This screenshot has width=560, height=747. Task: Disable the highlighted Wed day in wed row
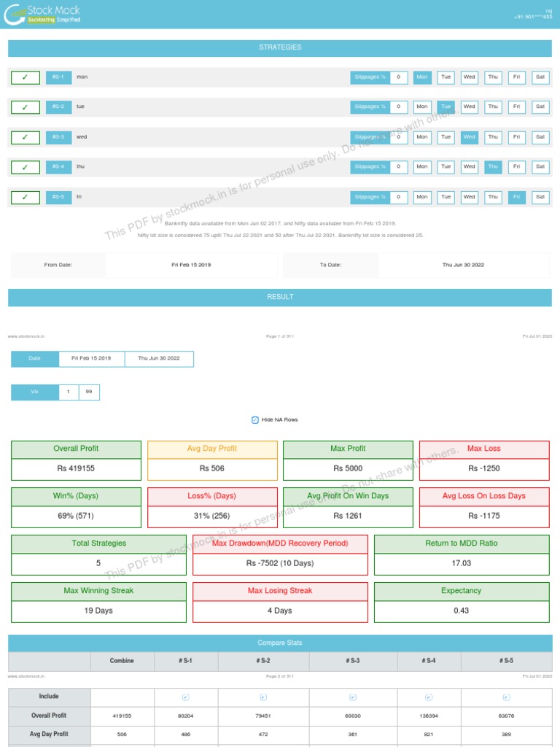(469, 137)
